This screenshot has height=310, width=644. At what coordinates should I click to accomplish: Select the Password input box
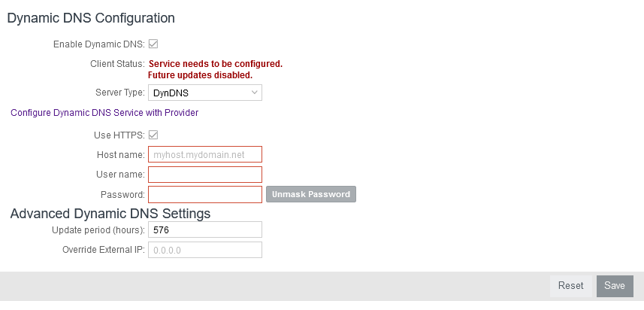(205, 194)
